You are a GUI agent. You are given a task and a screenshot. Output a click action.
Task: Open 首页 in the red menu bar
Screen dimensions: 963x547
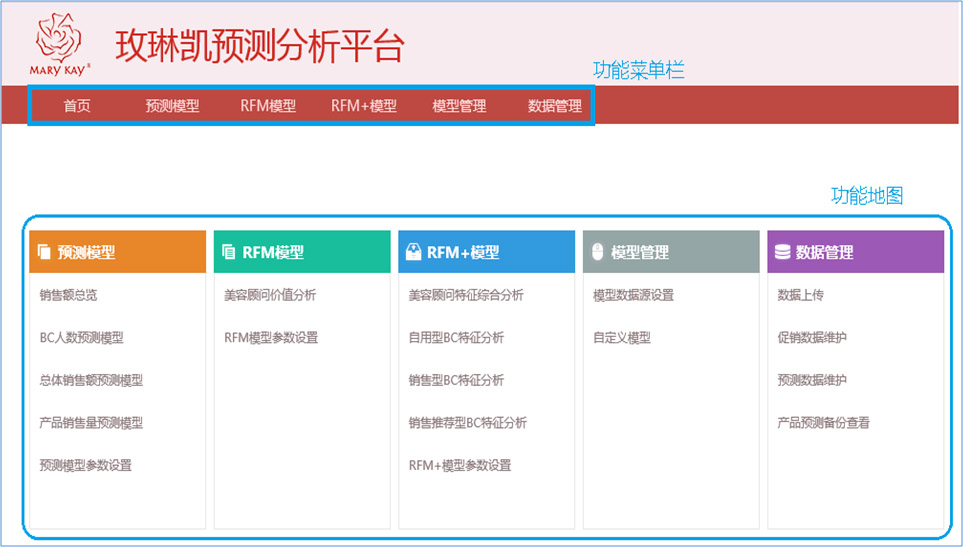pyautogui.click(x=77, y=106)
